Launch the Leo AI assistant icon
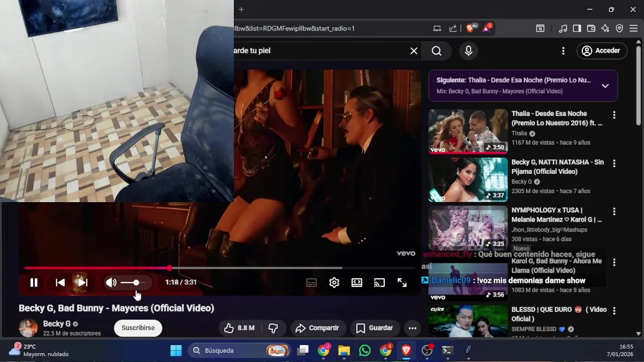 pos(605,29)
